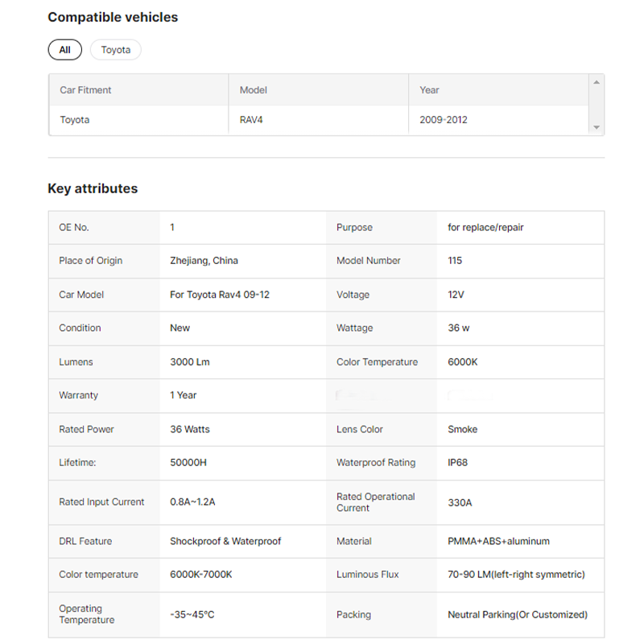Click the 2009-2012 year cell
The width and height of the screenshot is (644, 644).
click(443, 120)
